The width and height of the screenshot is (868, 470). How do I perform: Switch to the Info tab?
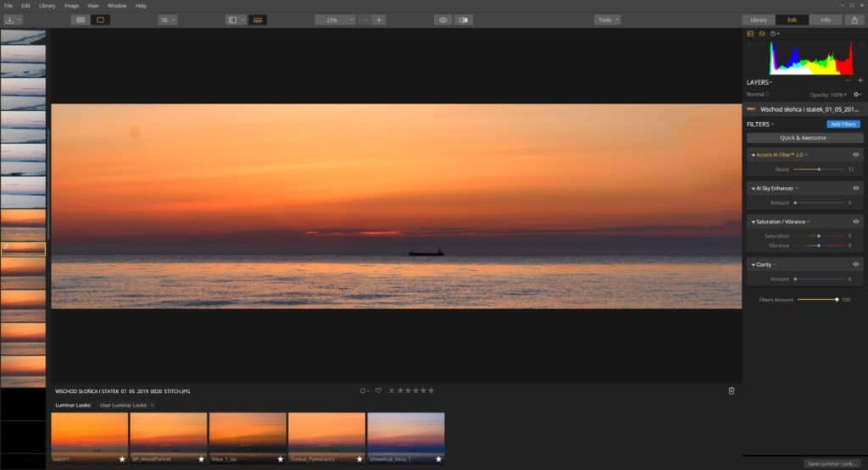[826, 20]
